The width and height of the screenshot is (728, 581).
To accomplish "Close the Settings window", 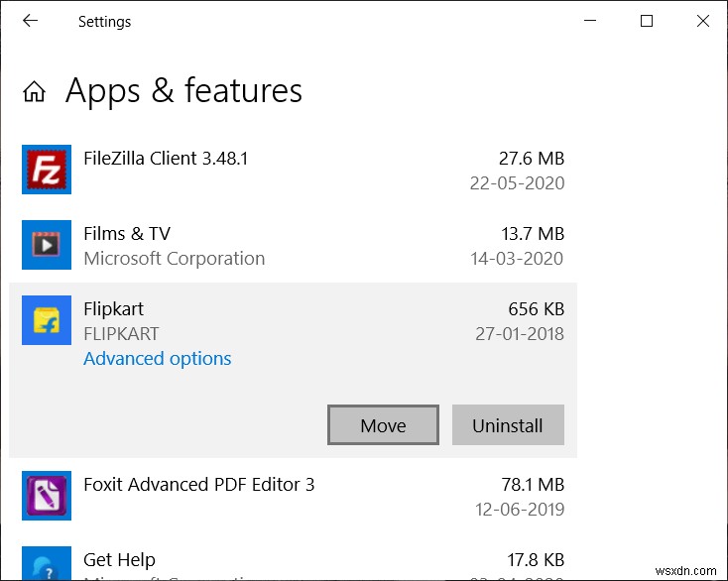I will pos(702,21).
